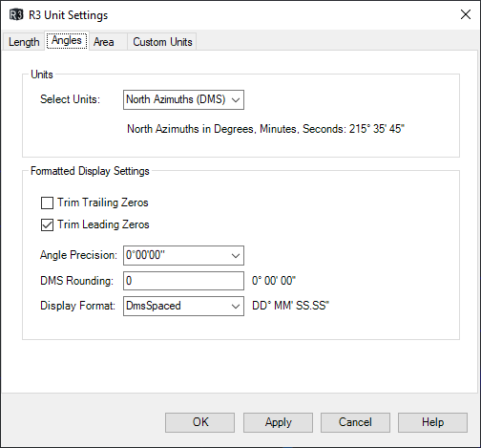This screenshot has width=481, height=448.
Task: Click the Select Units label
Action: pos(70,99)
